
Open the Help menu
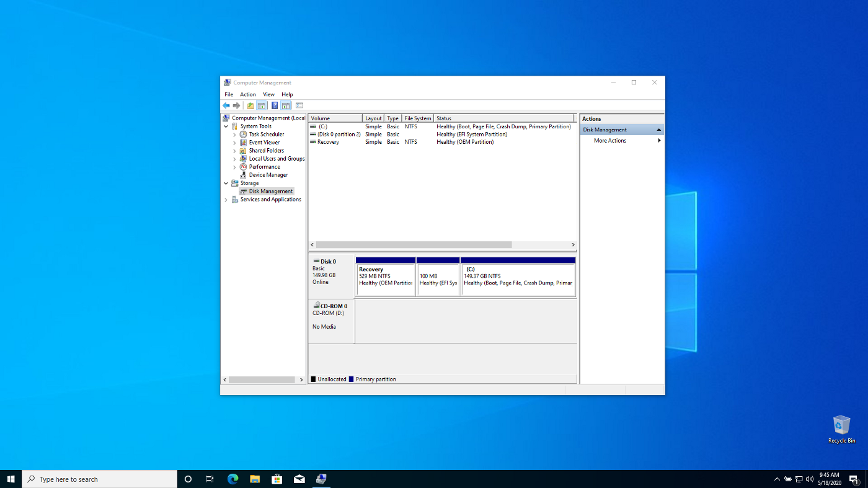pyautogui.click(x=287, y=94)
